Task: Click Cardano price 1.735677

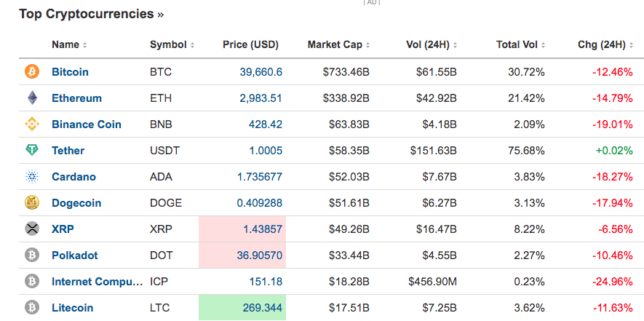Action: [x=260, y=177]
